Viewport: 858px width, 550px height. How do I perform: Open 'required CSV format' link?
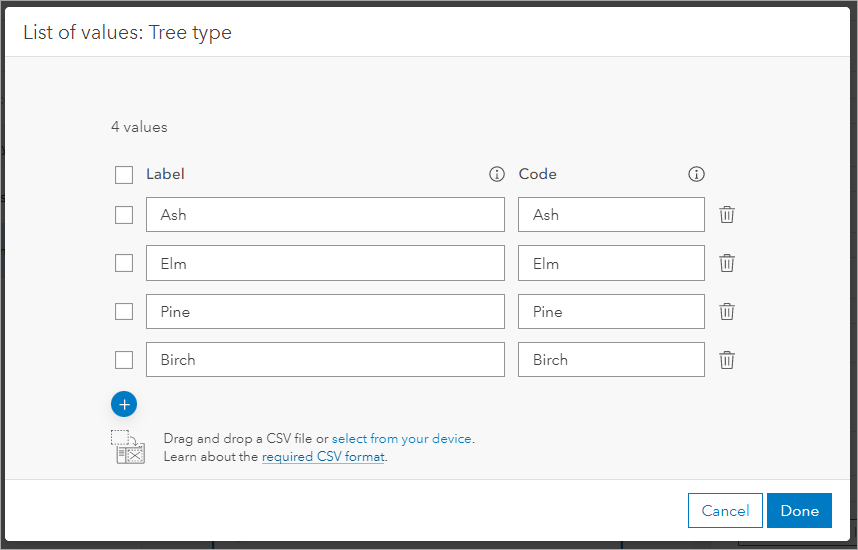tap(323, 456)
